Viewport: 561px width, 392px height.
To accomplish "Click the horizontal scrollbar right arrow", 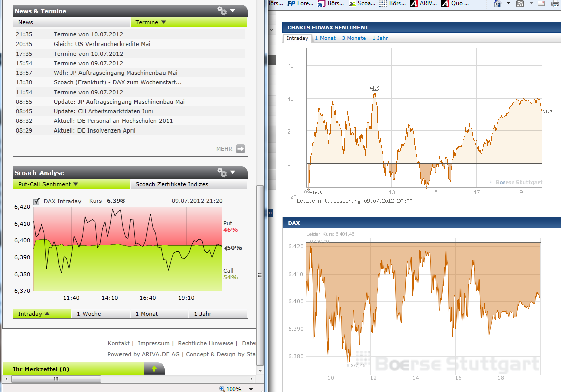I will (252, 379).
